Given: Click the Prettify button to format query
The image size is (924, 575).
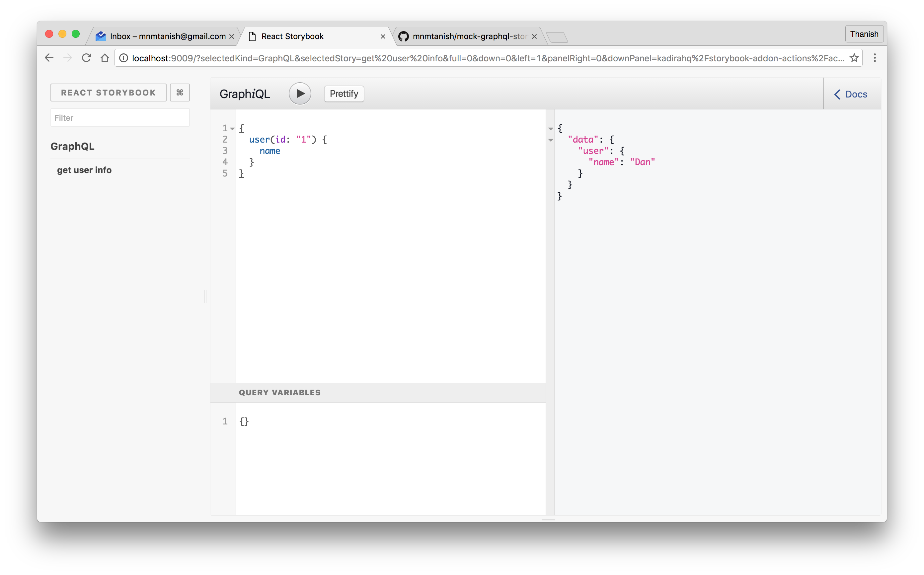Looking at the screenshot, I should tap(344, 94).
